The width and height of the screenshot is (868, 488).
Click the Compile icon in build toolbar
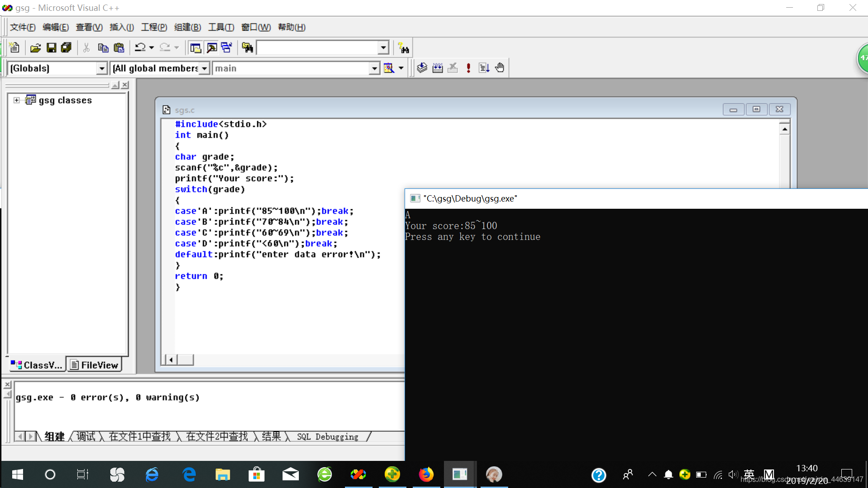point(422,68)
